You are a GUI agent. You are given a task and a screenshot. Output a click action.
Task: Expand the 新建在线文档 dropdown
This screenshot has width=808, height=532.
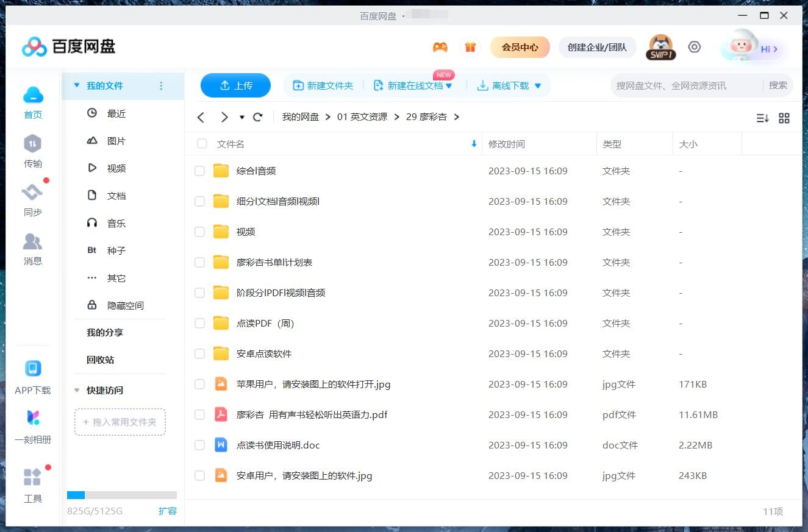point(450,85)
